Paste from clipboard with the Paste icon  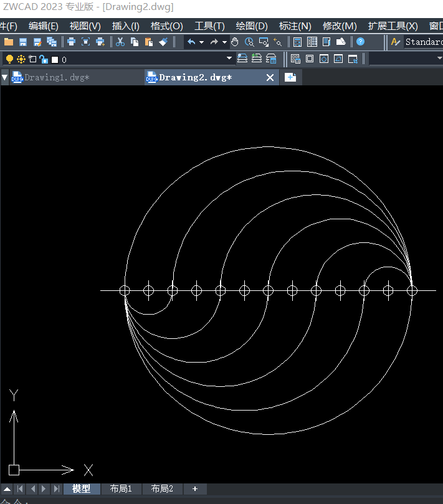tap(149, 42)
